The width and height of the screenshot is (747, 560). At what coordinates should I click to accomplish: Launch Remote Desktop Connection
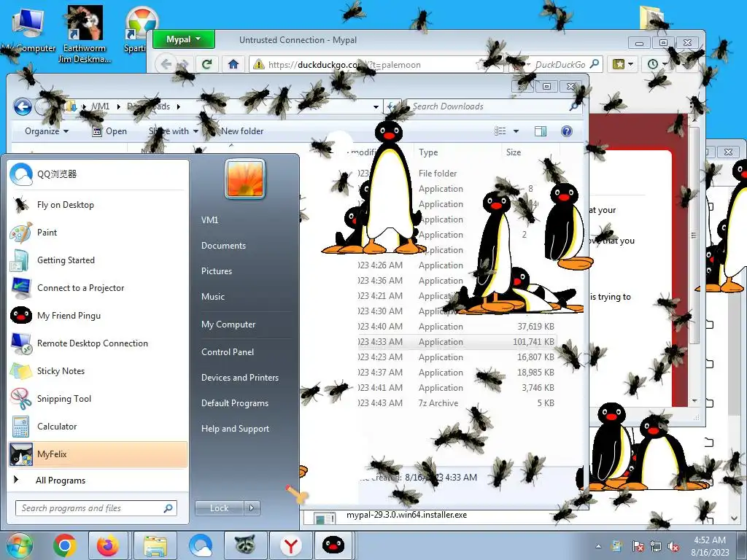click(x=98, y=343)
